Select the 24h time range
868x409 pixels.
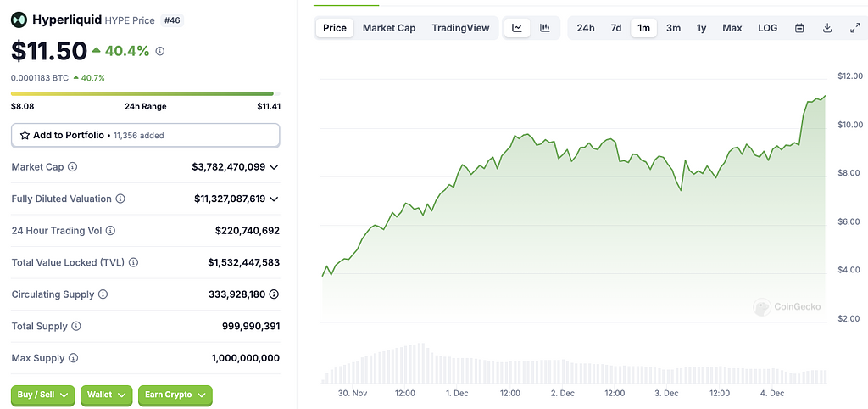586,28
